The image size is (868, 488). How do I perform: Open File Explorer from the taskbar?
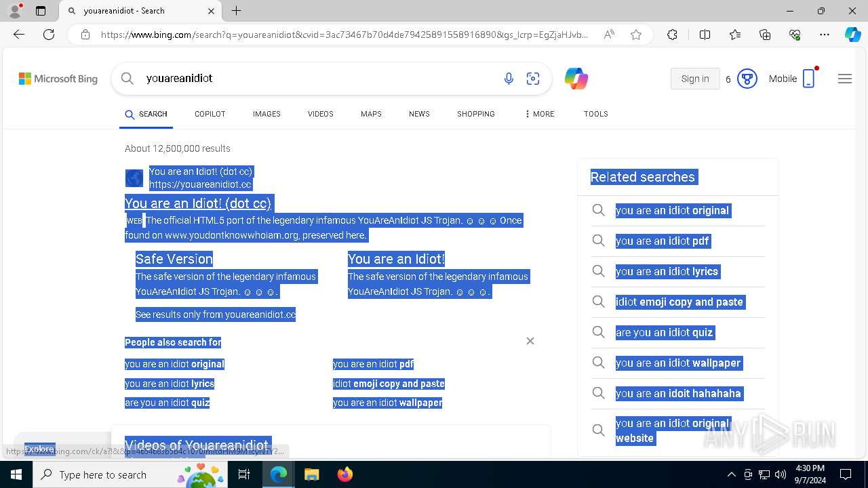click(x=311, y=474)
